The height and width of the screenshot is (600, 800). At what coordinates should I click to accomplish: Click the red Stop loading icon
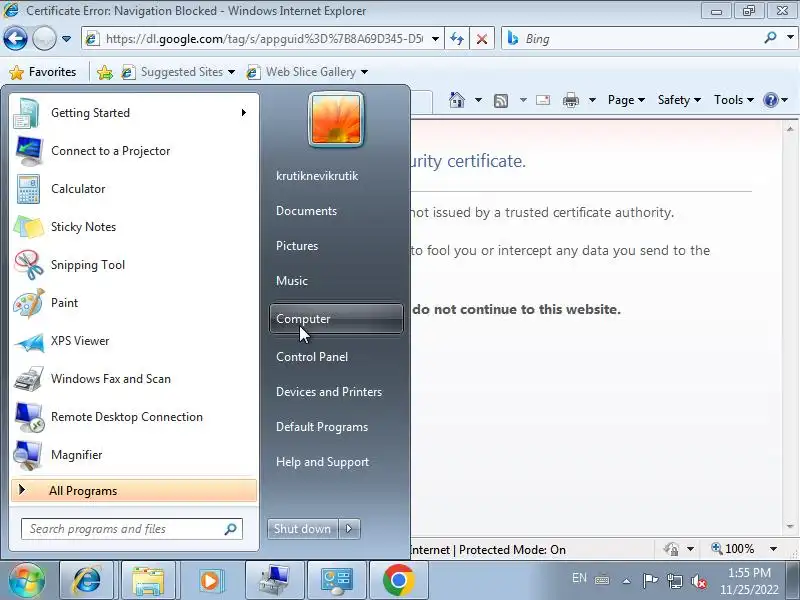click(481, 39)
